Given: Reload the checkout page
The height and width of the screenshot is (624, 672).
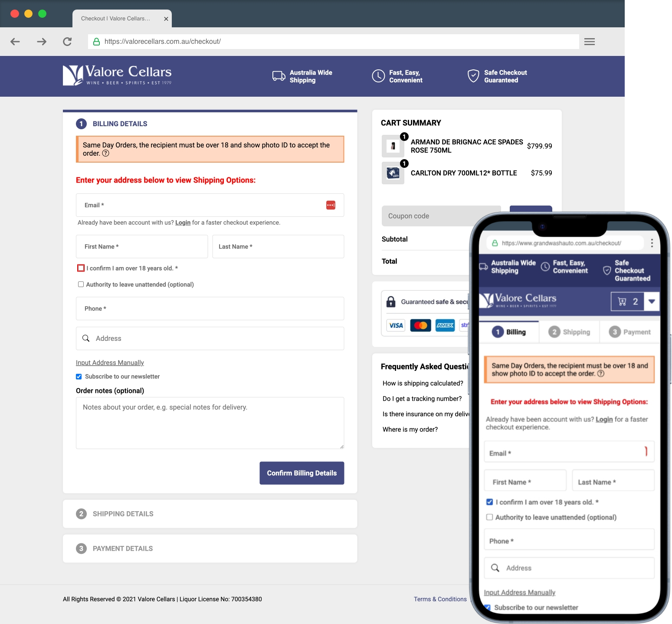Looking at the screenshot, I should tap(67, 42).
